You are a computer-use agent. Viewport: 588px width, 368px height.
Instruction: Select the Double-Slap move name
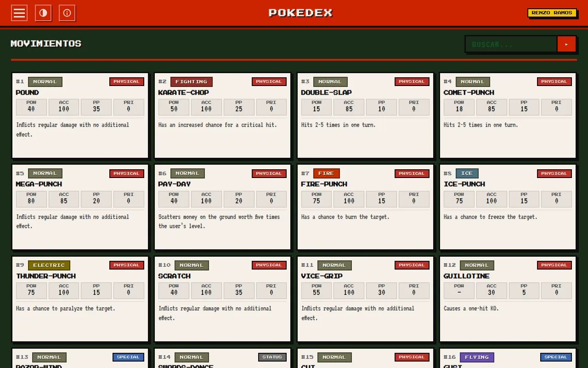[327, 92]
